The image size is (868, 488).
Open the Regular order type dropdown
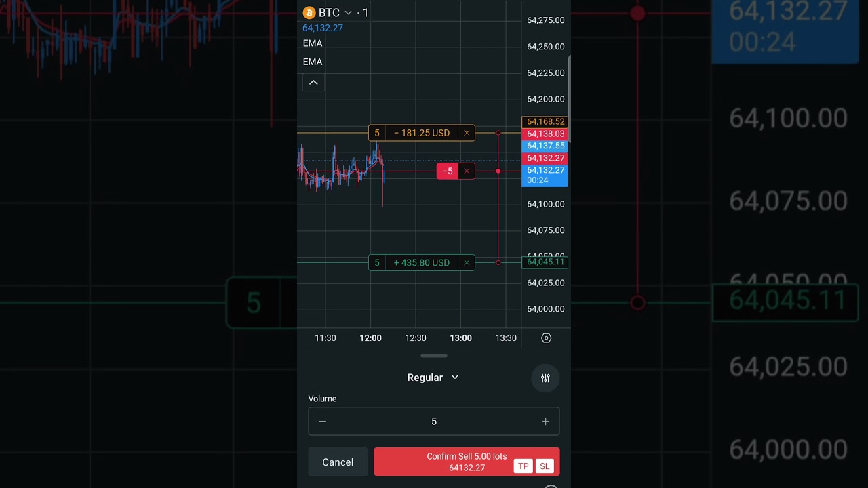[x=433, y=378]
